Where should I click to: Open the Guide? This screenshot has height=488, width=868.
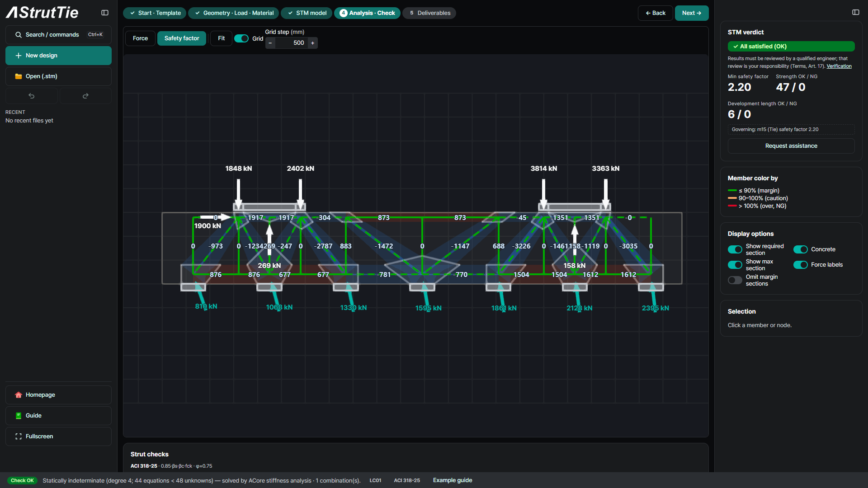[x=58, y=416]
